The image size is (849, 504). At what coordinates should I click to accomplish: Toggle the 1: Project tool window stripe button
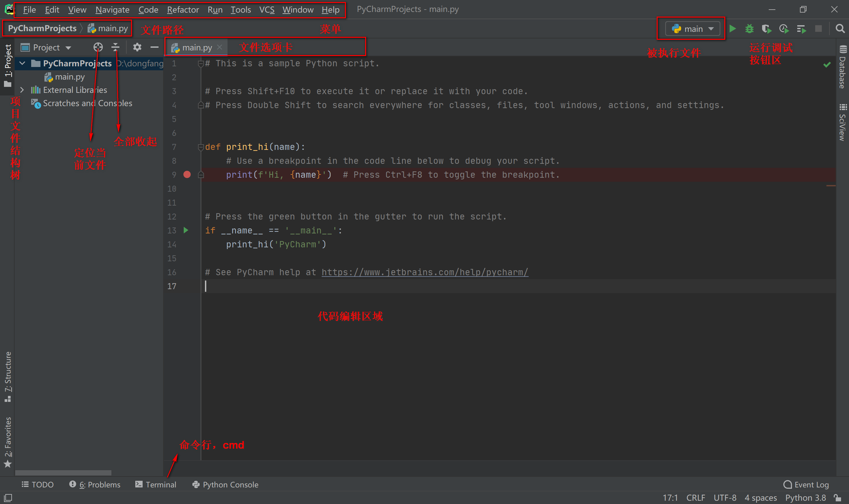pos(8,66)
